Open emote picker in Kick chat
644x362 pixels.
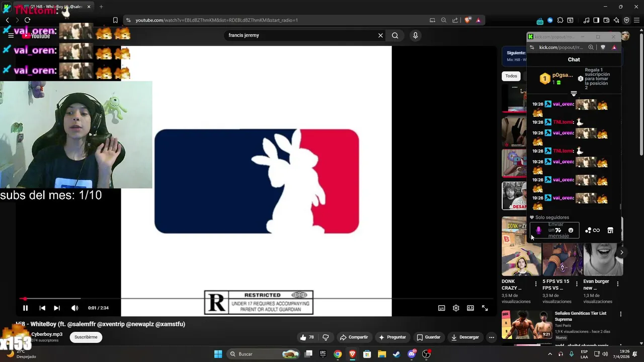click(x=571, y=230)
